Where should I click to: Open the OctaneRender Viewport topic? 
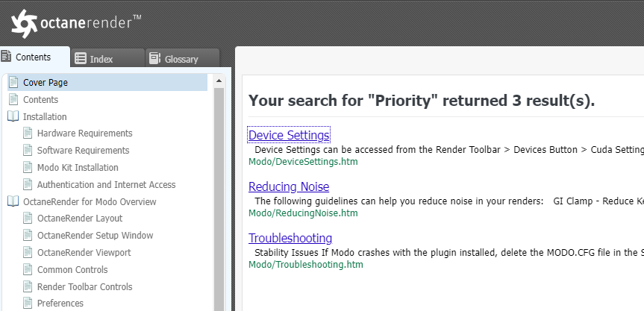tap(84, 253)
